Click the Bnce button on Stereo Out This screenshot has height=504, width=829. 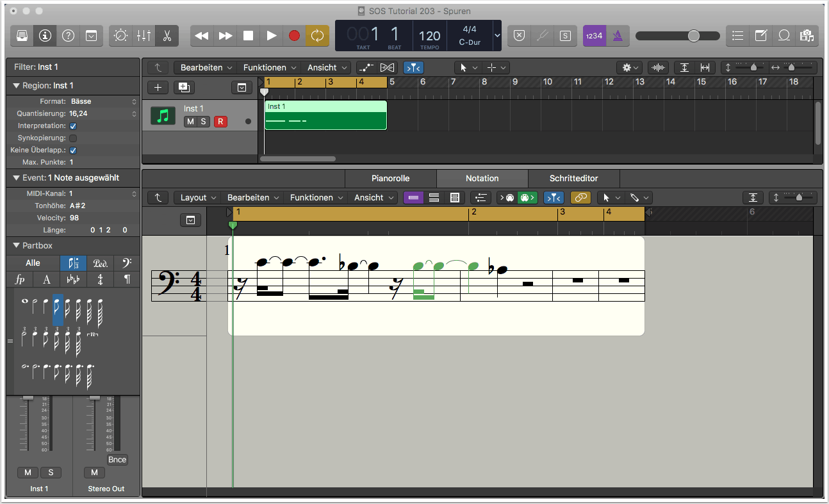click(x=117, y=460)
